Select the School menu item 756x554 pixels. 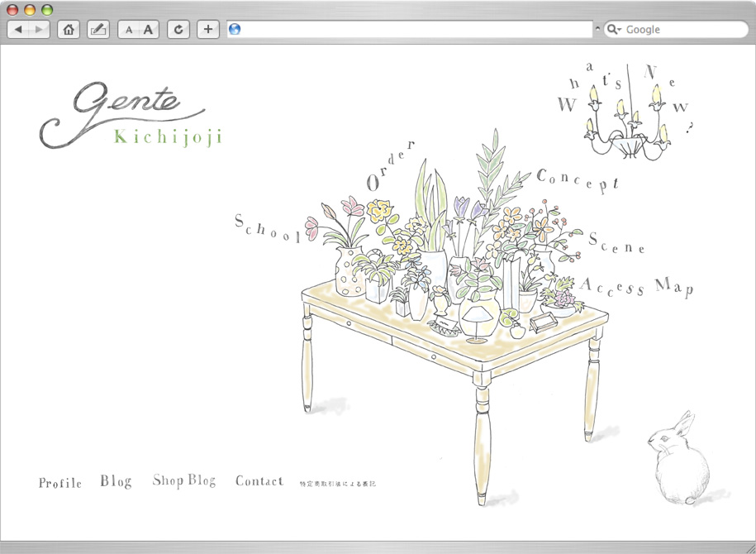(268, 229)
